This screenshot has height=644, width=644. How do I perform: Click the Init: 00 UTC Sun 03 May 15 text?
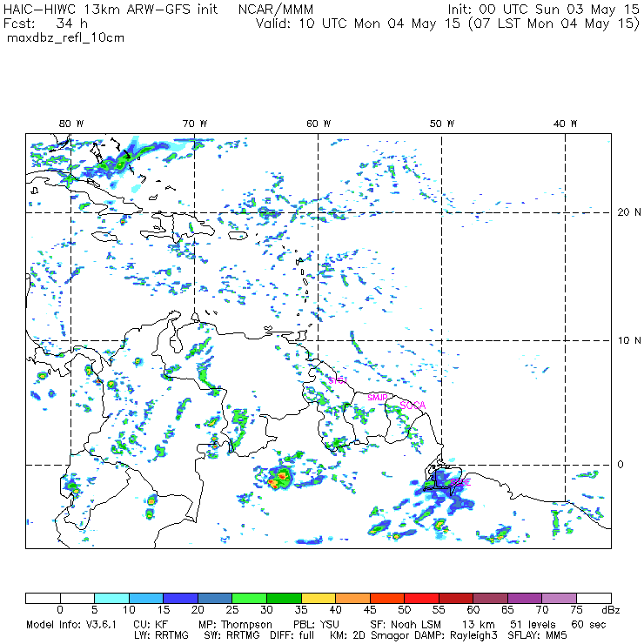pos(543,9)
